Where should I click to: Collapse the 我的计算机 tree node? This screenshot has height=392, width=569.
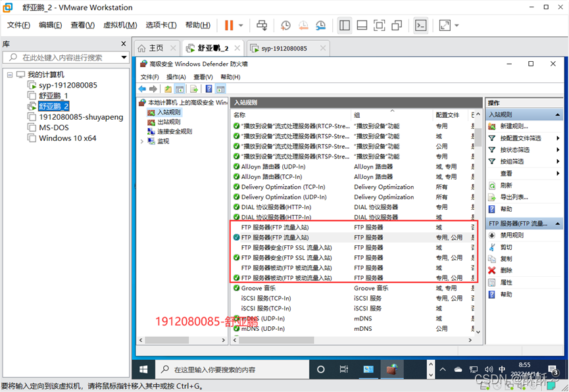pyautogui.click(x=10, y=75)
